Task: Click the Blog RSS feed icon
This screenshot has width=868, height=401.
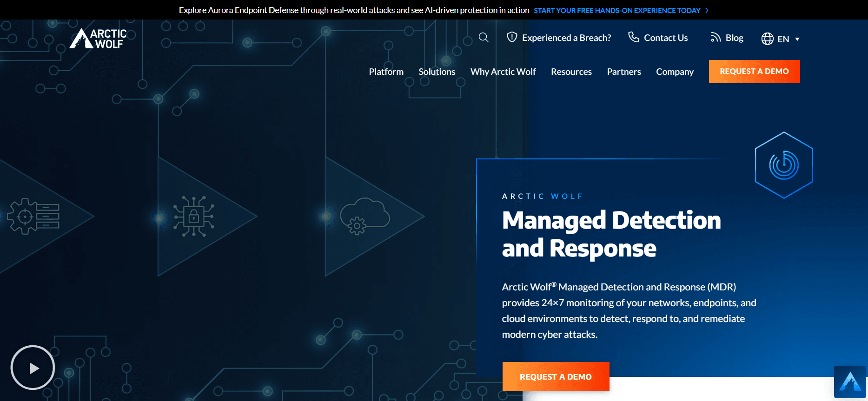Action: [716, 38]
